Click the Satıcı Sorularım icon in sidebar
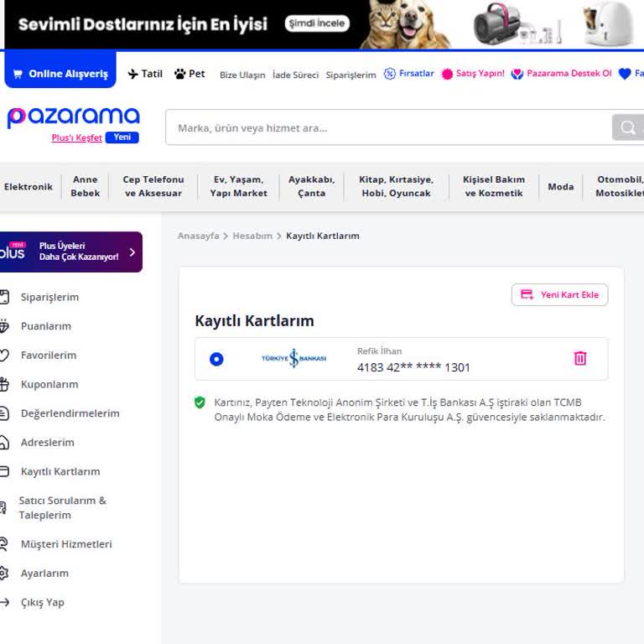The width and height of the screenshot is (644, 644). (3, 507)
